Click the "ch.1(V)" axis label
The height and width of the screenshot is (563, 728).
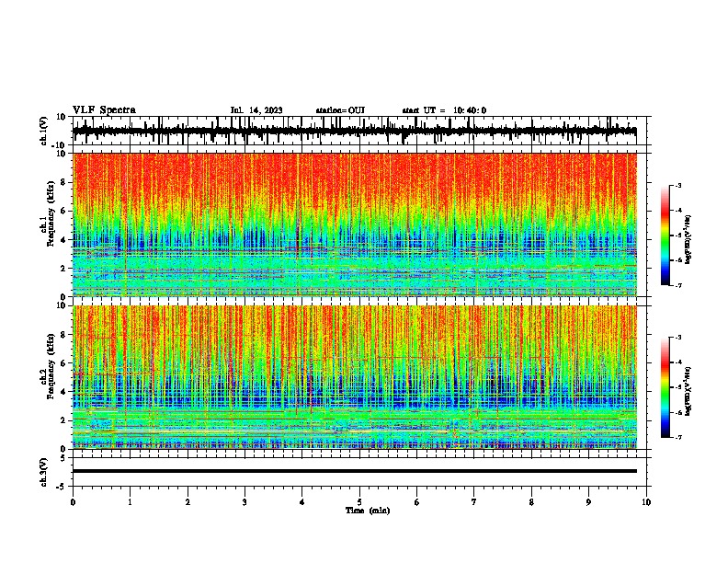click(x=44, y=131)
